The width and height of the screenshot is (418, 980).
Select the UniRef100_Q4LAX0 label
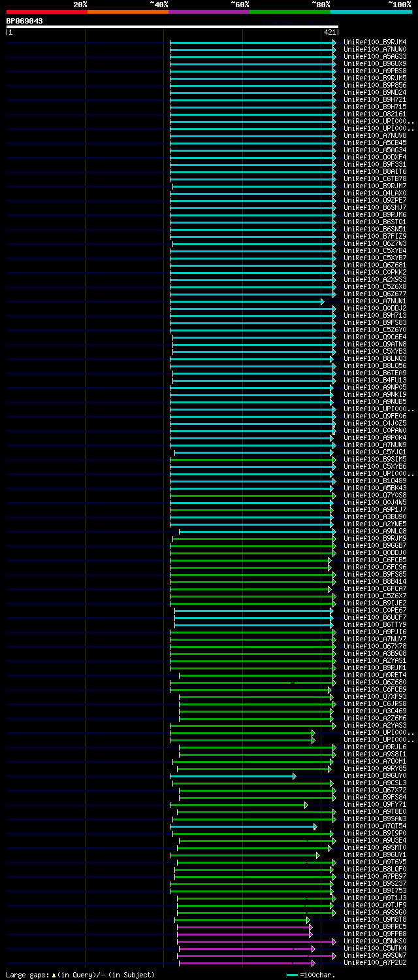(375, 193)
